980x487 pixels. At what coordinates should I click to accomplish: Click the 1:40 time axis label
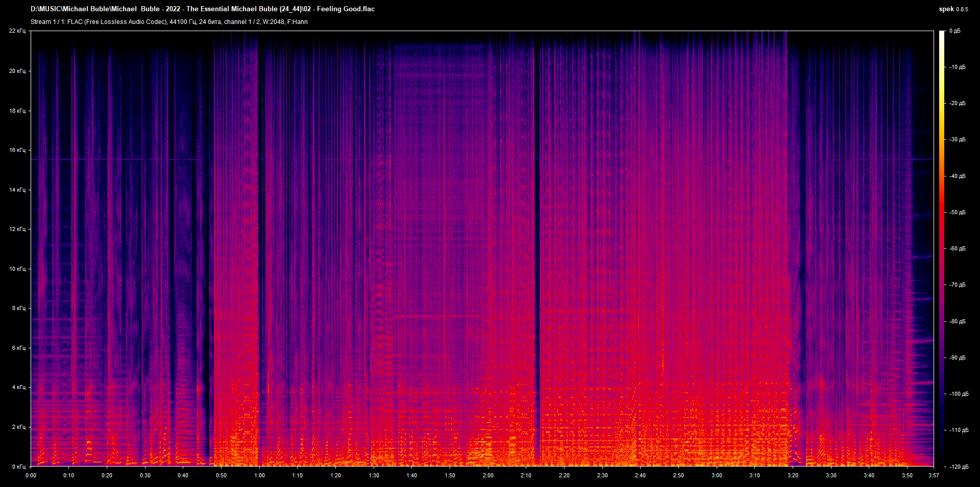tap(412, 475)
